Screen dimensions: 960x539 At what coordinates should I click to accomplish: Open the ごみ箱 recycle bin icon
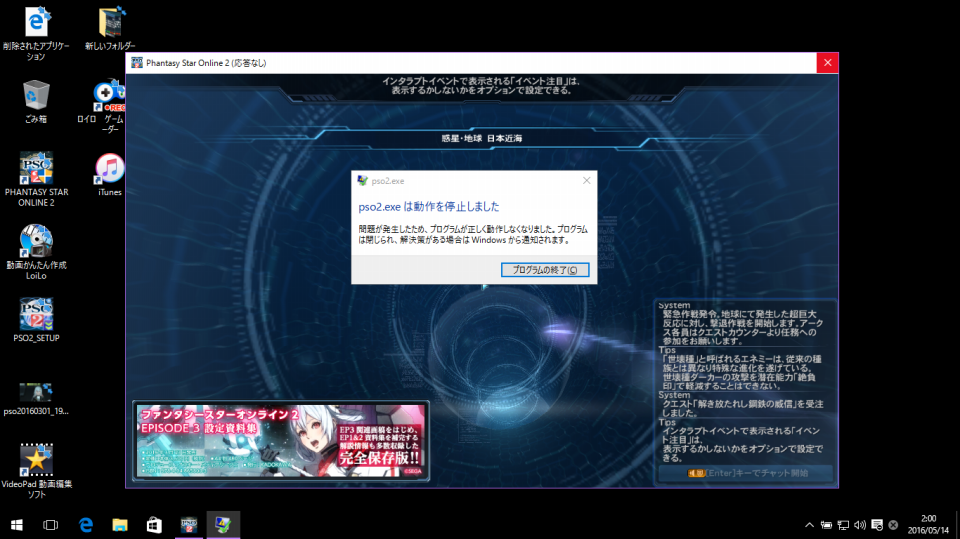36,102
